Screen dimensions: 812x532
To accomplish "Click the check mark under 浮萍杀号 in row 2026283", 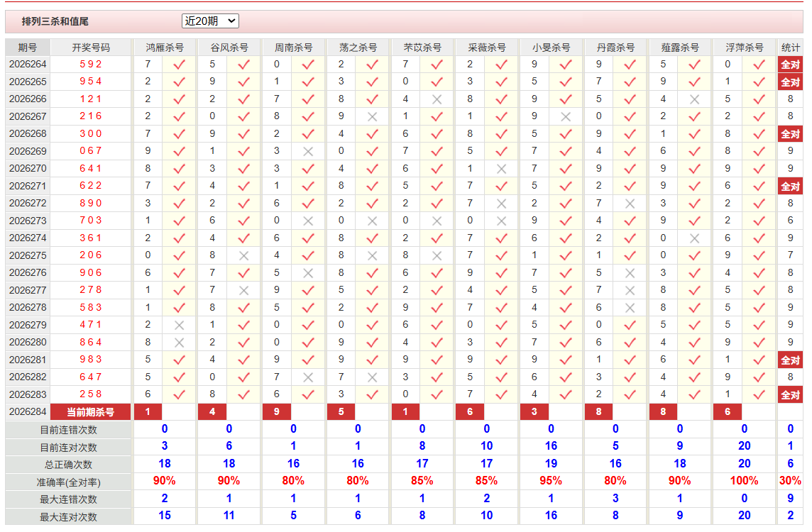I will pos(759,395).
